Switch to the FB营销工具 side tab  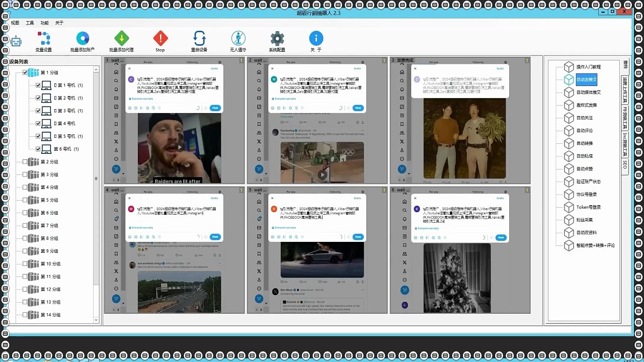625,117
